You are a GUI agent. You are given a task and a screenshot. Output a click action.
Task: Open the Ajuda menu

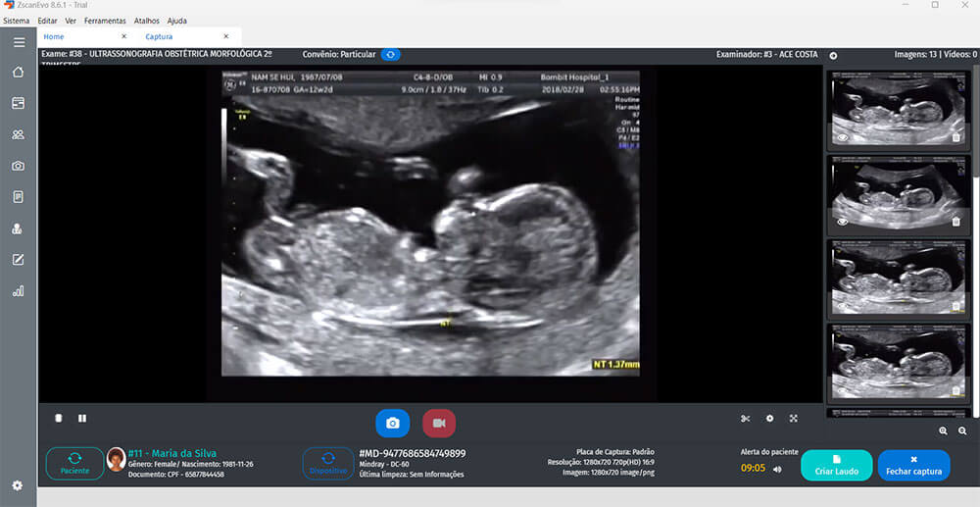coord(176,21)
